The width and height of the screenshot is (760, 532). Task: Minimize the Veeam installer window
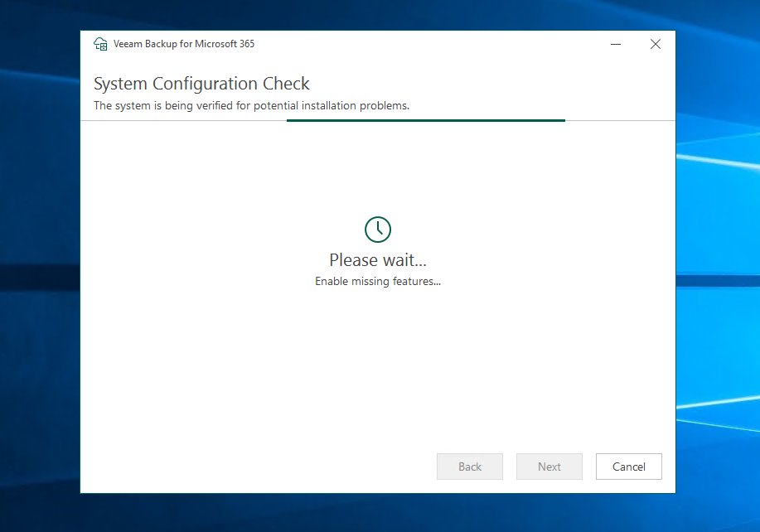pyautogui.click(x=616, y=44)
